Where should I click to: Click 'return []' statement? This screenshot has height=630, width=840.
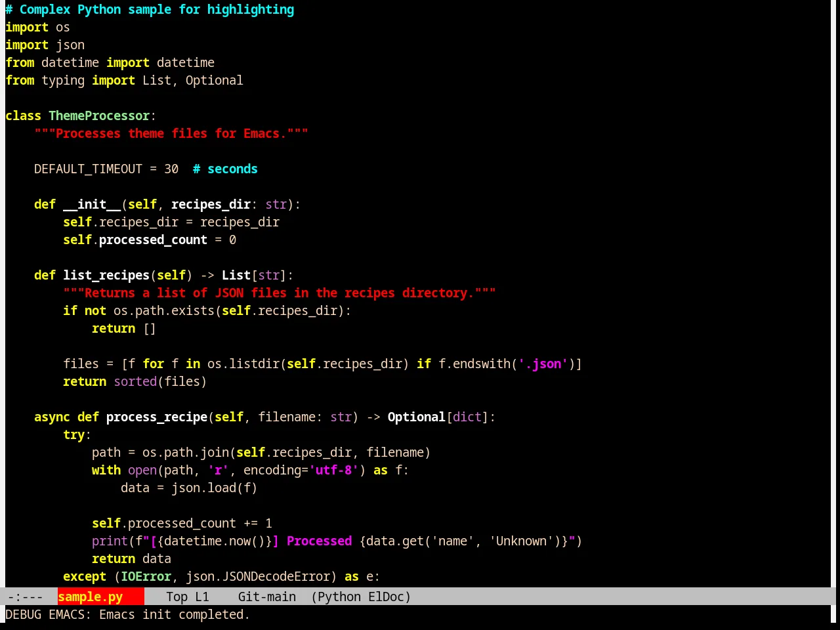coord(124,328)
